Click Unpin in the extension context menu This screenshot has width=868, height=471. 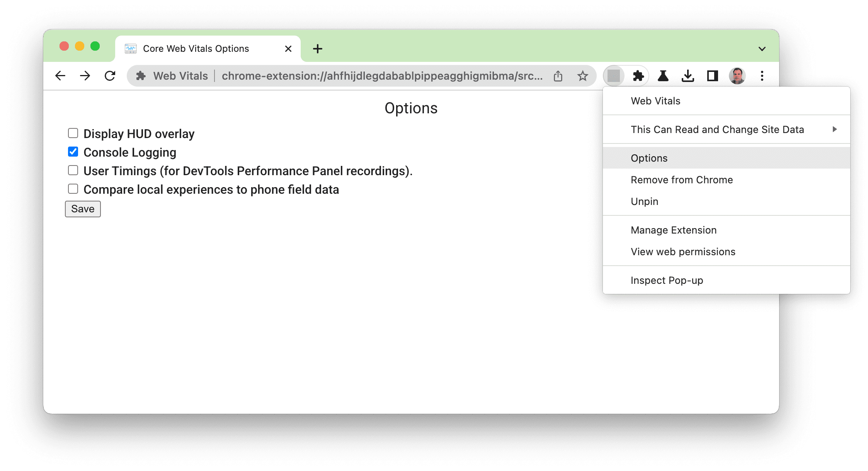645,201
